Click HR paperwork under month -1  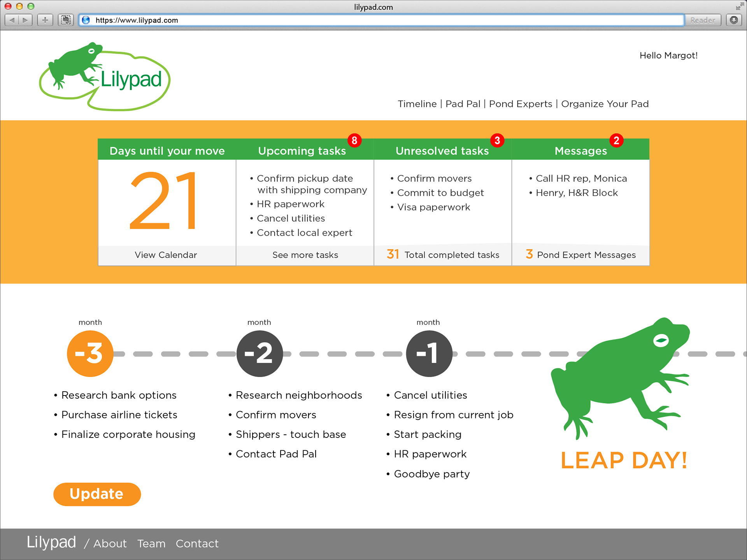pyautogui.click(x=430, y=454)
